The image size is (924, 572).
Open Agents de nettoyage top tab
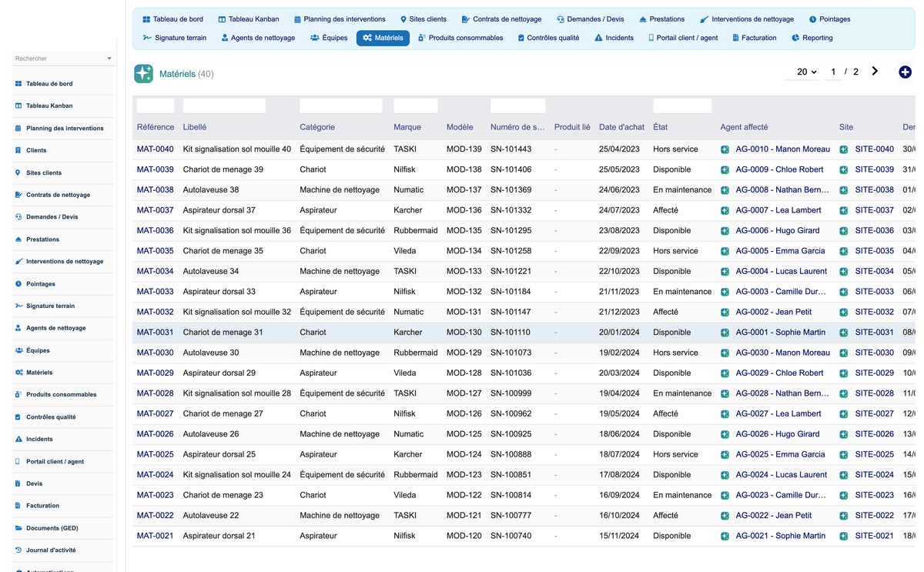click(x=258, y=38)
